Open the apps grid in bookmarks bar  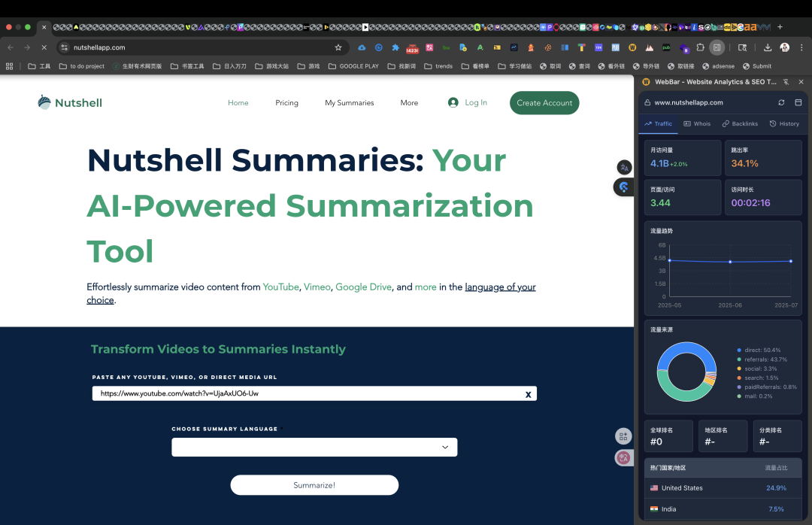pos(9,66)
